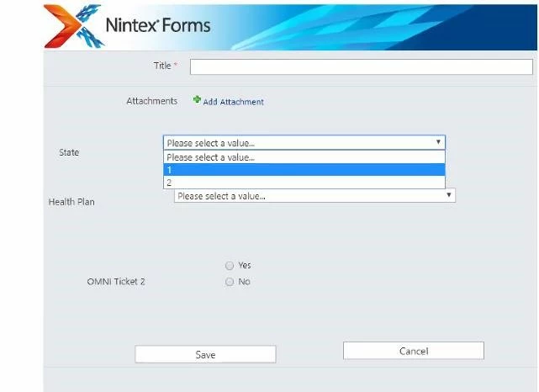Select No for OMNI Ticket 2

pos(230,282)
